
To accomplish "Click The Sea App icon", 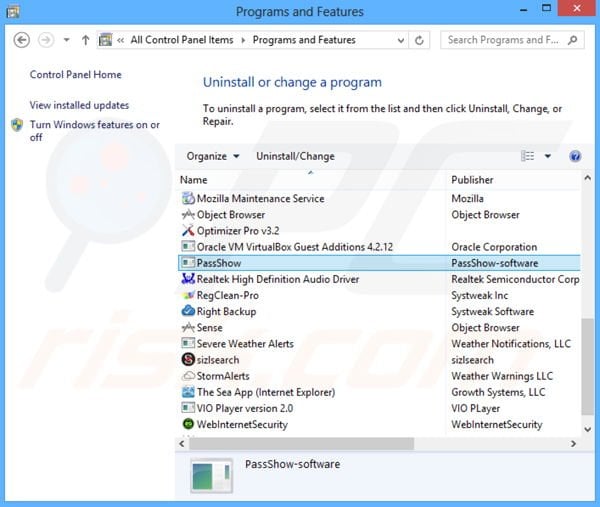I will pyautogui.click(x=188, y=392).
